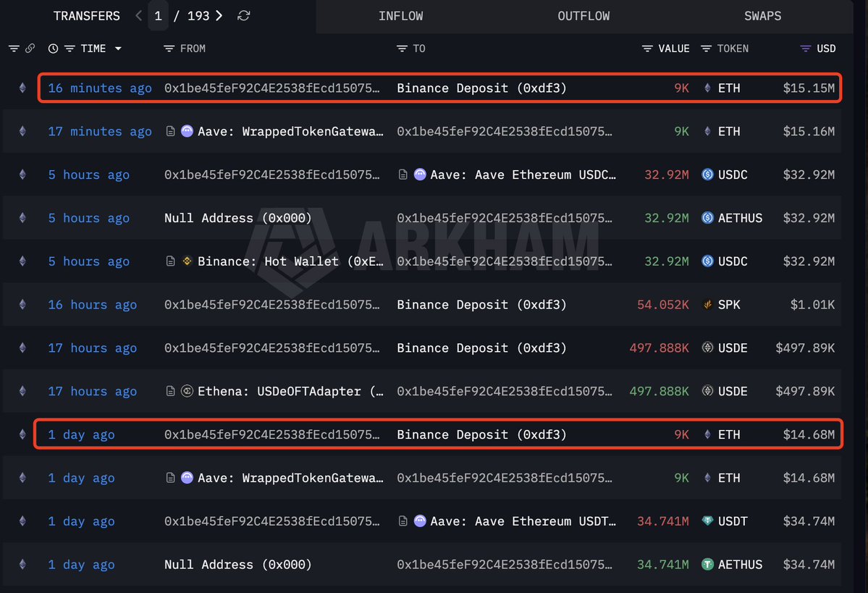This screenshot has width=868, height=593.
Task: Open Null Address (0x000) in 5 hours row
Action: click(x=238, y=218)
